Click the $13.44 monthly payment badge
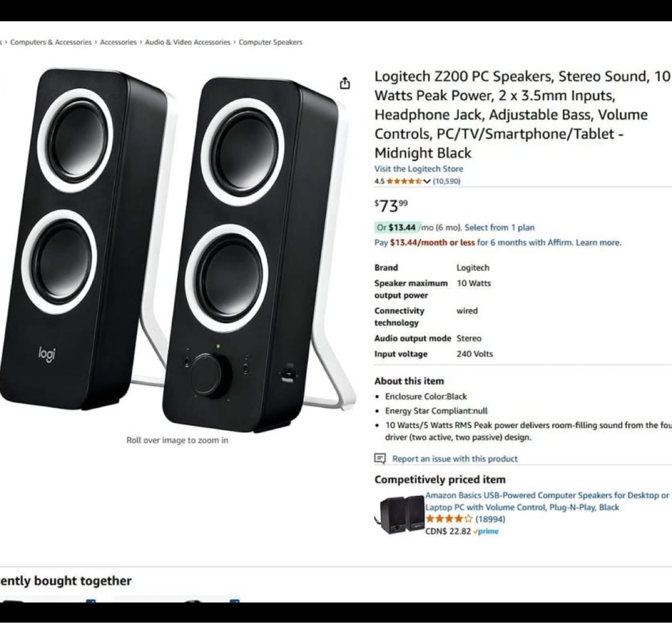 pos(398,228)
